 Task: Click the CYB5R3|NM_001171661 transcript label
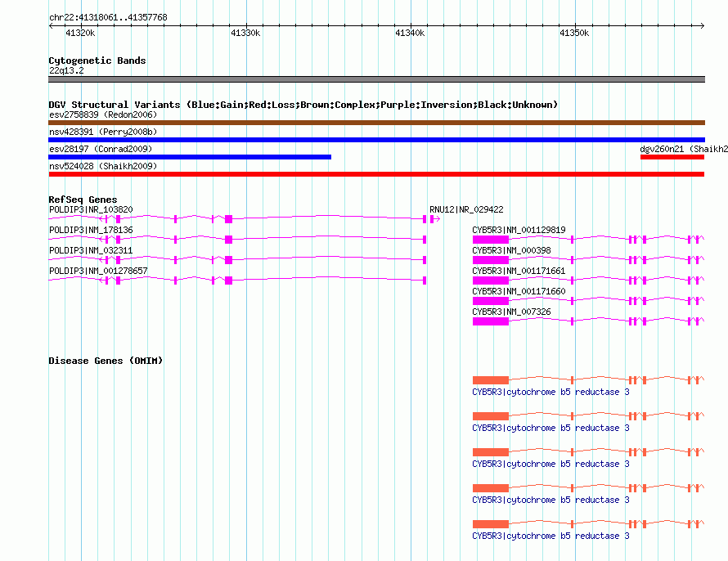point(519,271)
